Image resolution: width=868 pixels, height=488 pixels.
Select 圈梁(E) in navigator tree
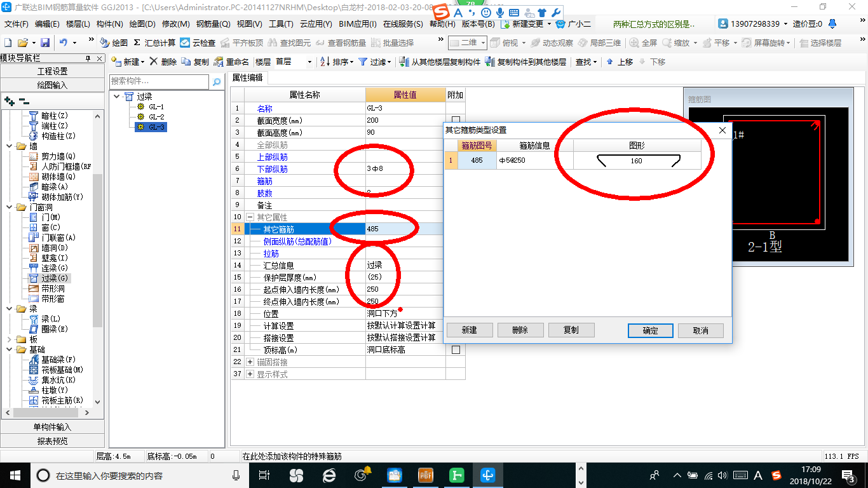coord(55,329)
